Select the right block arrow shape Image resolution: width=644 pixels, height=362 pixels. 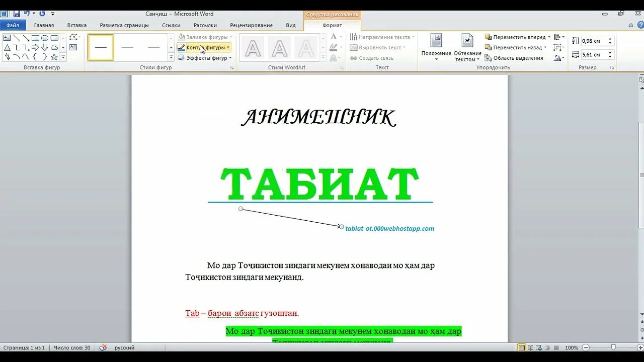pos(35,47)
